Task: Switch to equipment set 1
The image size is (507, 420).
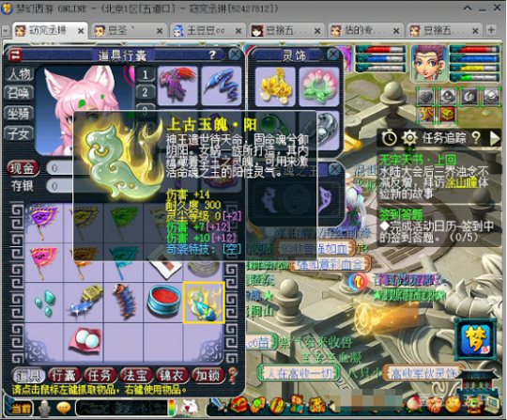Action: 145,75
